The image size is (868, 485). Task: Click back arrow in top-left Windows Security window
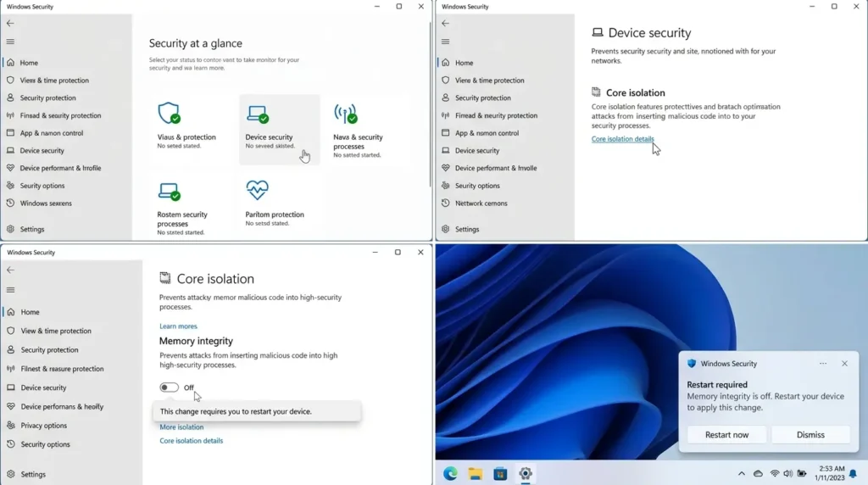[x=10, y=23]
